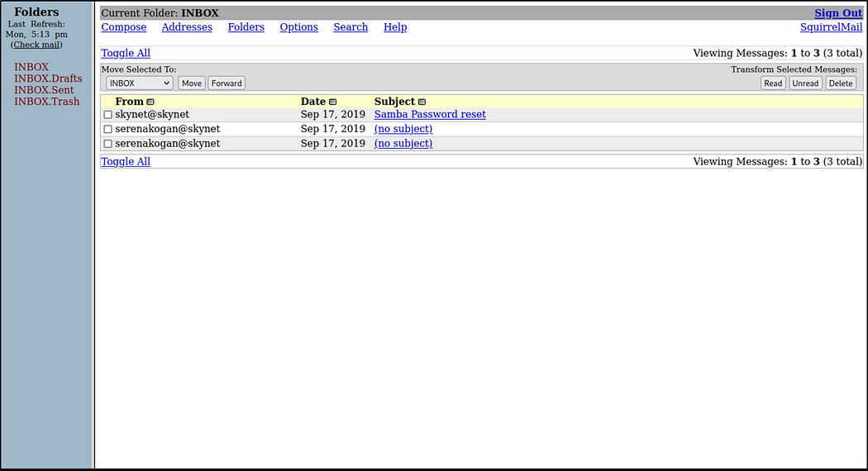Open Options settings
The image size is (868, 471).
coord(299,27)
